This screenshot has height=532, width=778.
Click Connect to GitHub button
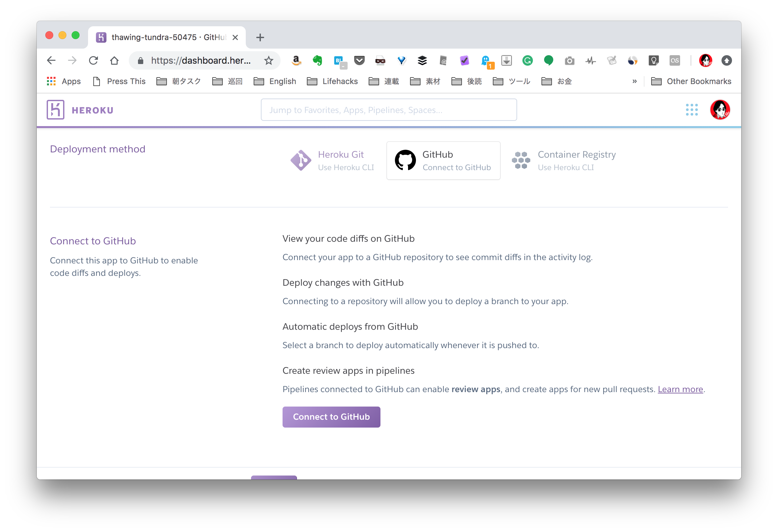pyautogui.click(x=331, y=417)
